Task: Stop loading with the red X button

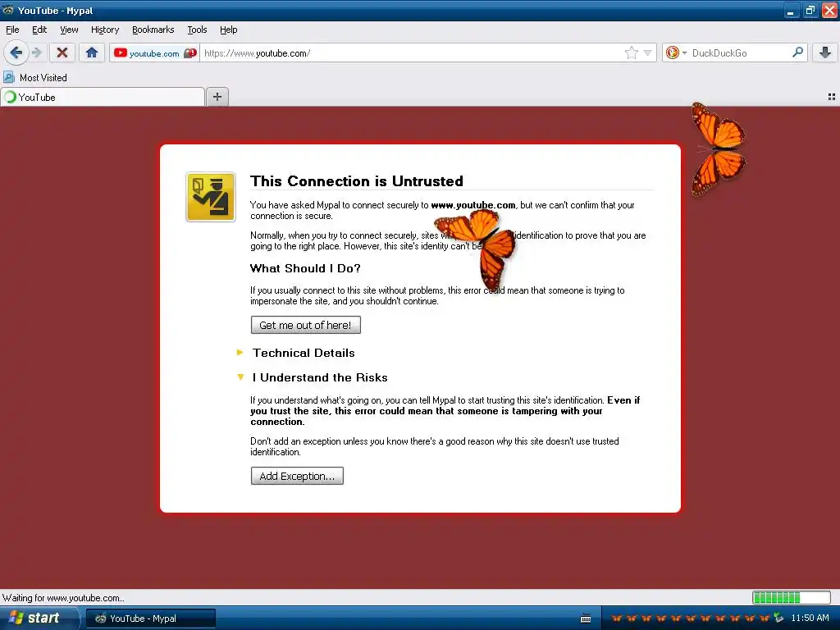Action: (62, 52)
